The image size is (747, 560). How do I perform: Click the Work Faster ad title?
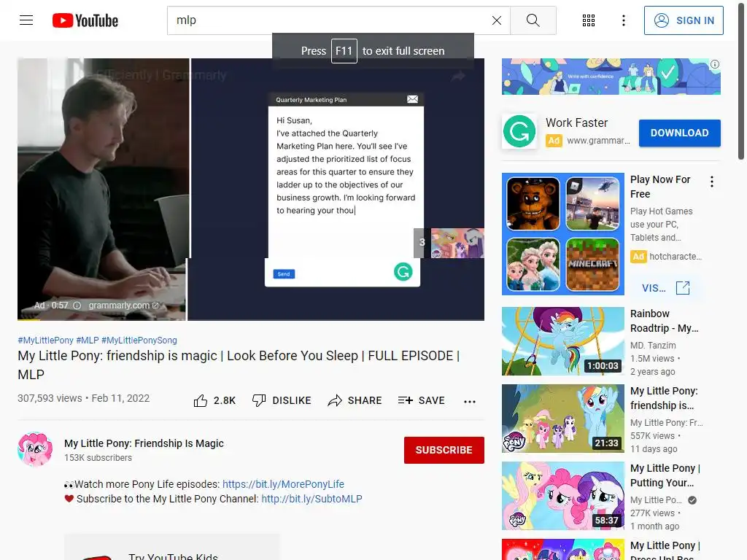pos(576,122)
